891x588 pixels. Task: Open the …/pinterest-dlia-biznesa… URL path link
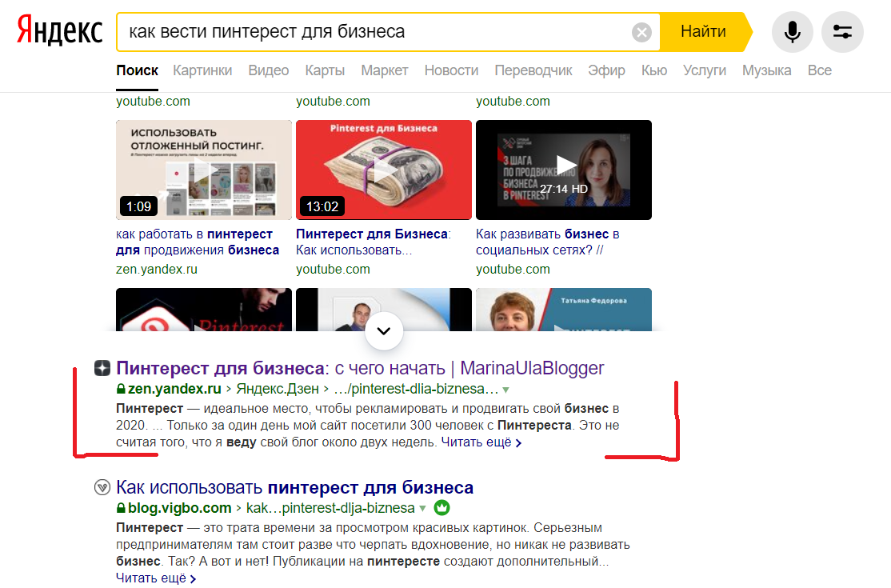tap(416, 389)
